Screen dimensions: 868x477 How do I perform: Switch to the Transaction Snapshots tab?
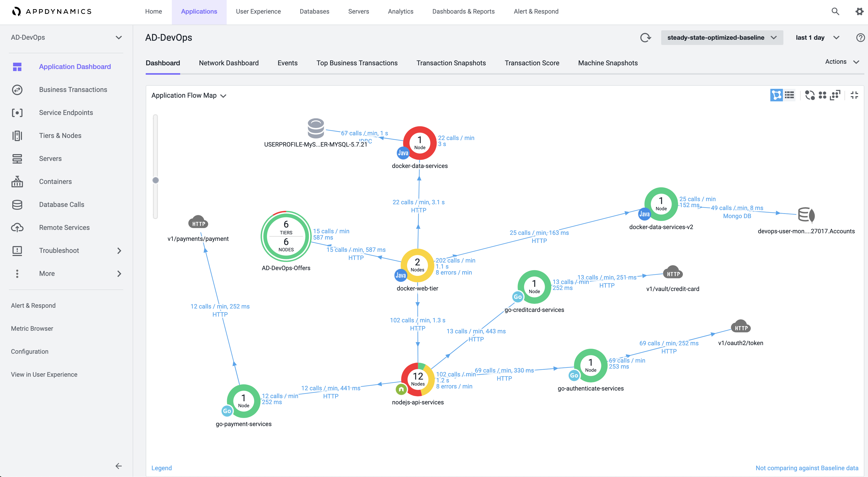(451, 63)
